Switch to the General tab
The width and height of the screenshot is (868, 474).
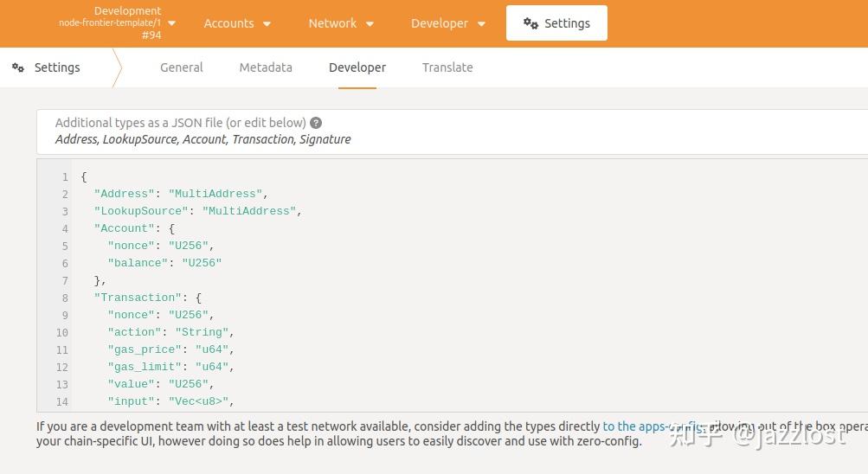tap(182, 67)
